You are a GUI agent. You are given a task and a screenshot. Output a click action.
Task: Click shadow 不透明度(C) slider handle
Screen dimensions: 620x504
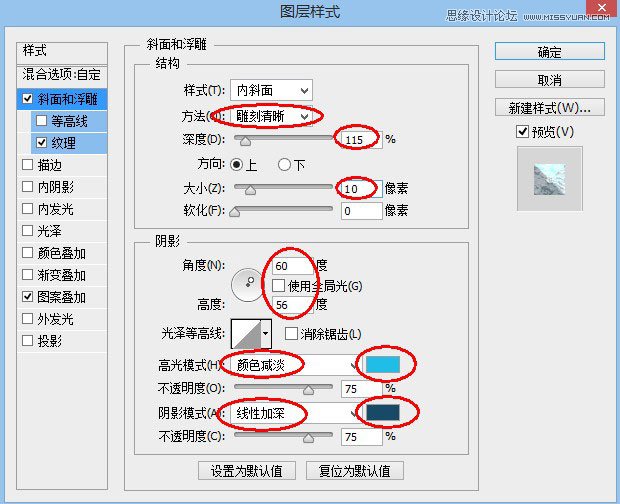(308, 438)
